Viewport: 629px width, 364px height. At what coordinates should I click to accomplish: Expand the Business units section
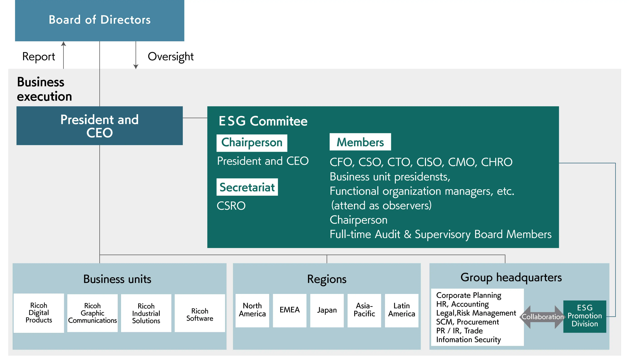point(117,279)
